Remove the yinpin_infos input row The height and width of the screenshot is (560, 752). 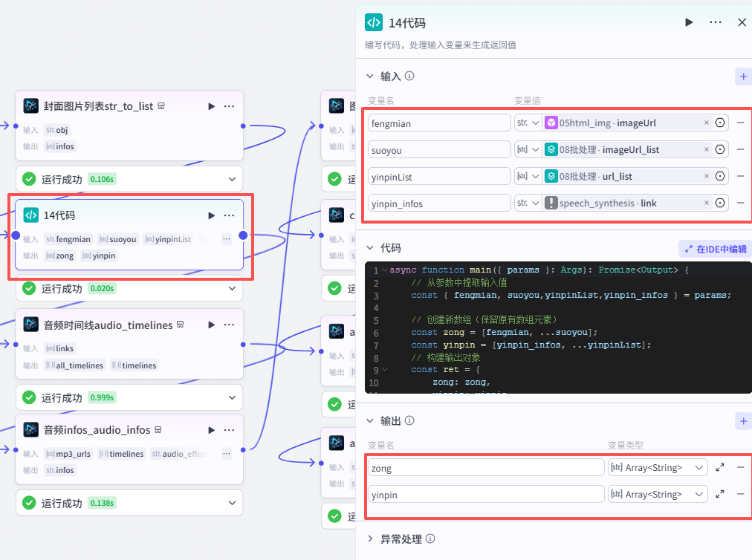pyautogui.click(x=741, y=204)
